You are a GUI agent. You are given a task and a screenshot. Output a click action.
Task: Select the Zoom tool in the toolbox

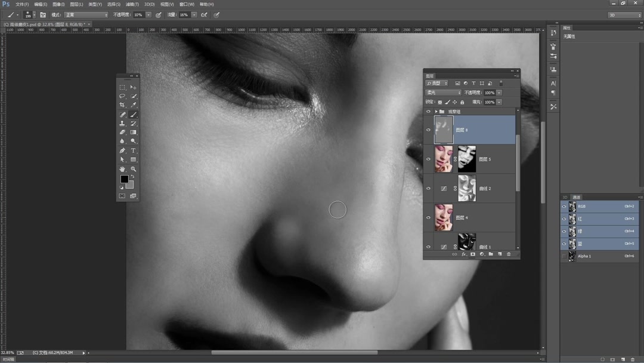click(132, 168)
